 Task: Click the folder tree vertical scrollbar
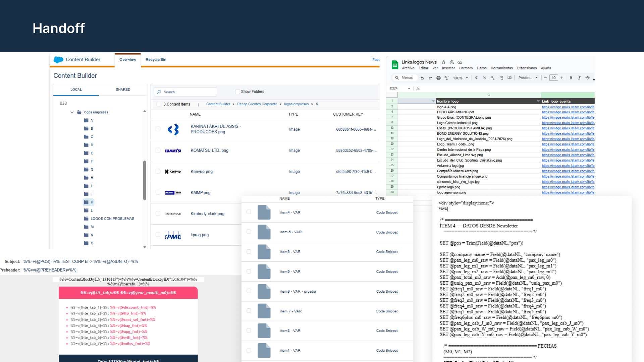[145, 180]
